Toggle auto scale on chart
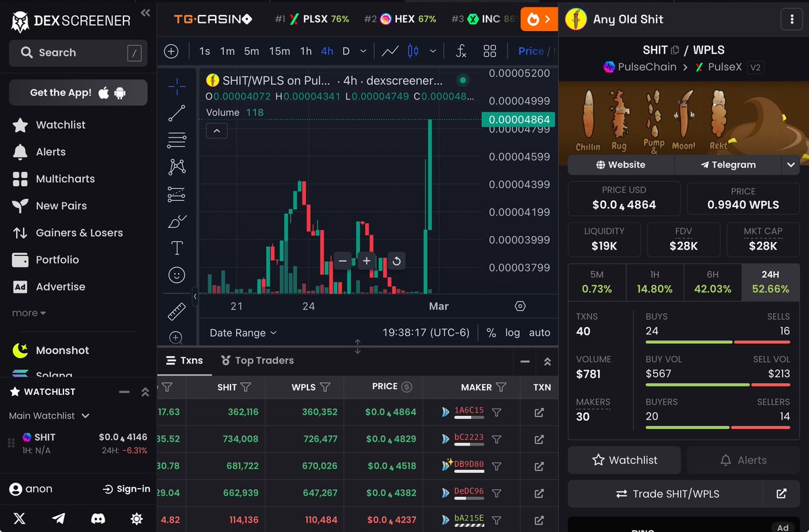This screenshot has height=532, width=809. [539, 332]
